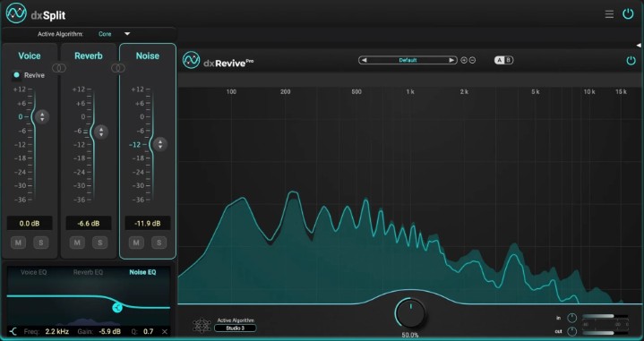Click the Noise fader handle
Image resolution: width=644 pixels, height=341 pixels.
coord(160,144)
